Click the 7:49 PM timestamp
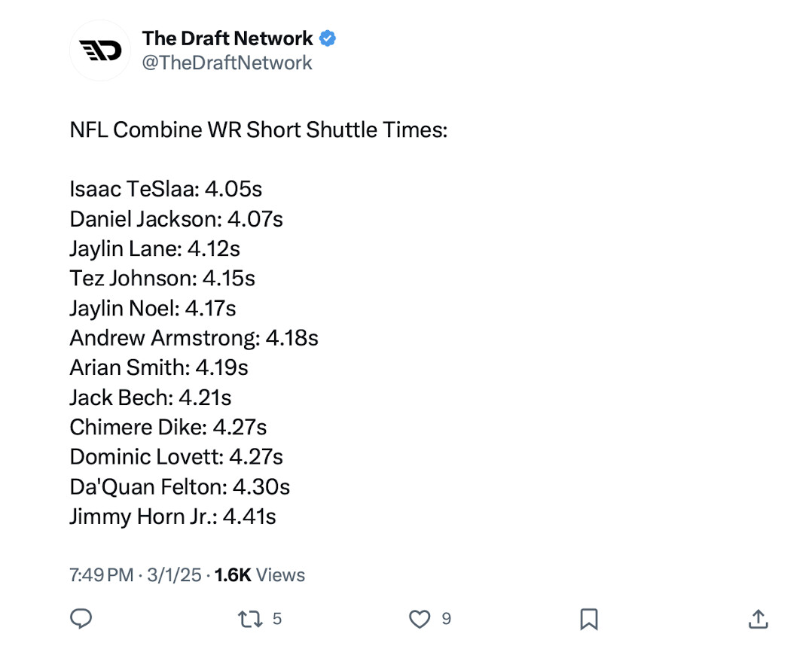812x655 pixels. (101, 575)
